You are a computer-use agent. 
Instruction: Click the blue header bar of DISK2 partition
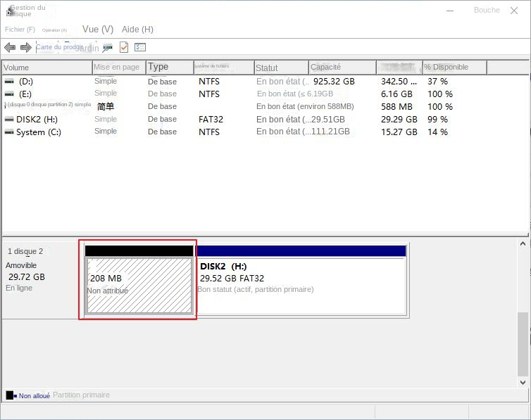point(301,251)
